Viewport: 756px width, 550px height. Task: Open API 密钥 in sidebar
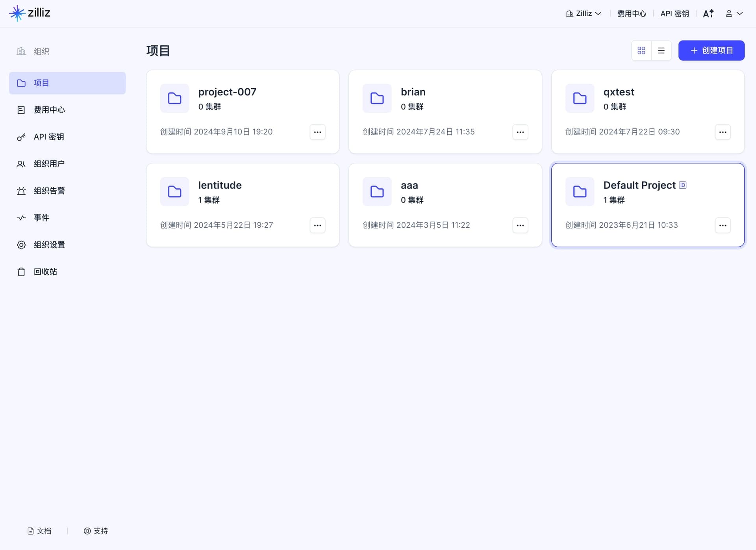(67, 137)
